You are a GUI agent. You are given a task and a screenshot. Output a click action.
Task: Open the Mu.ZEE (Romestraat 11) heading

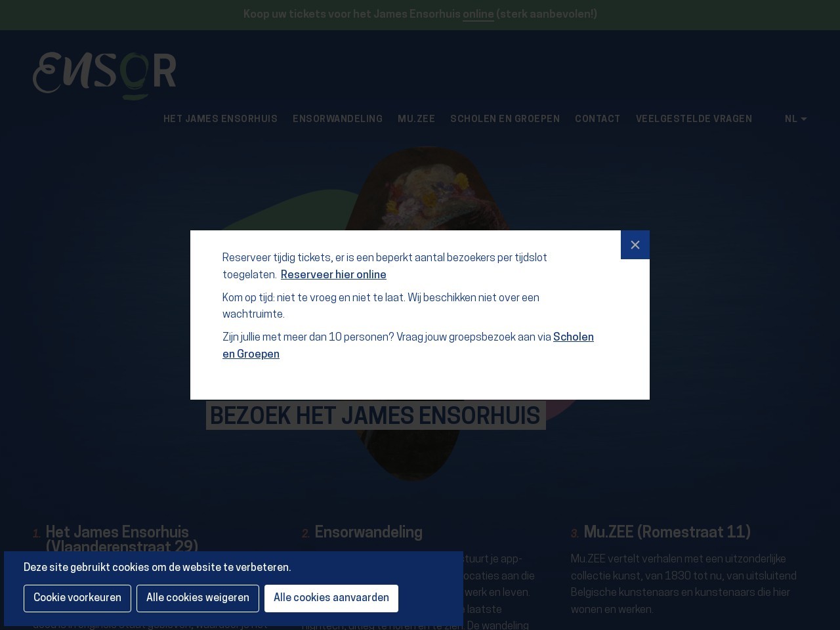pos(667,533)
